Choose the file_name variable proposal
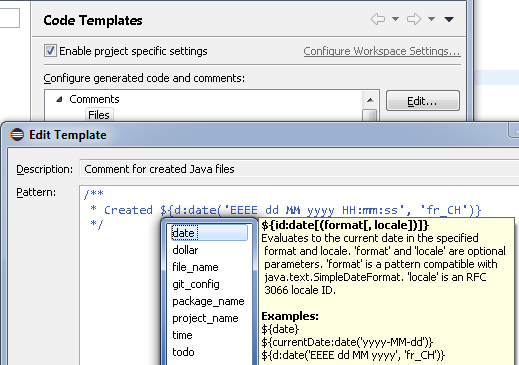Image resolution: width=519 pixels, height=365 pixels. (x=209, y=267)
